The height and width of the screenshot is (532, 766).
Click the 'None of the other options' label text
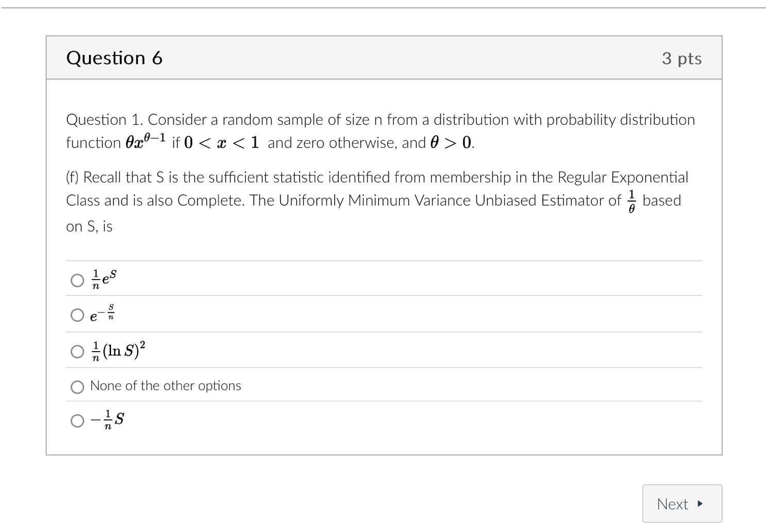[x=166, y=386]
